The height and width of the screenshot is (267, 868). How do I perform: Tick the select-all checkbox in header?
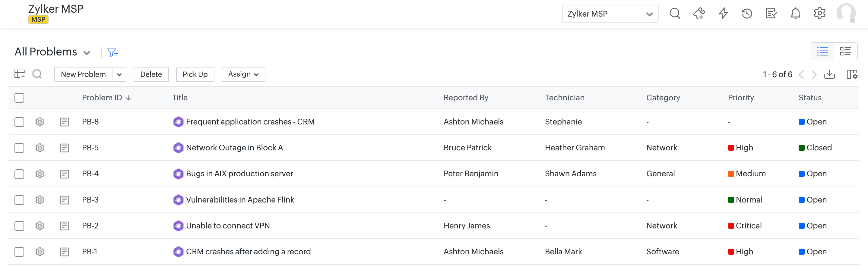[20, 98]
